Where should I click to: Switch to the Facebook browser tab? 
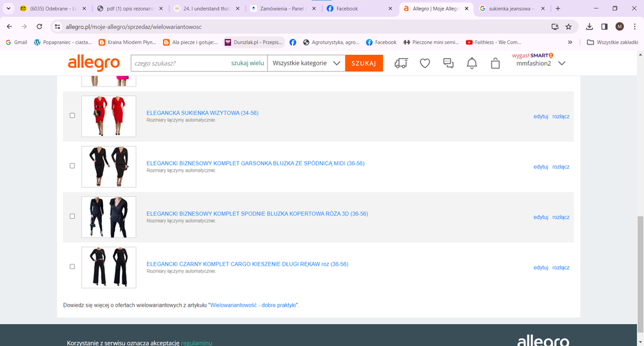pos(358,8)
